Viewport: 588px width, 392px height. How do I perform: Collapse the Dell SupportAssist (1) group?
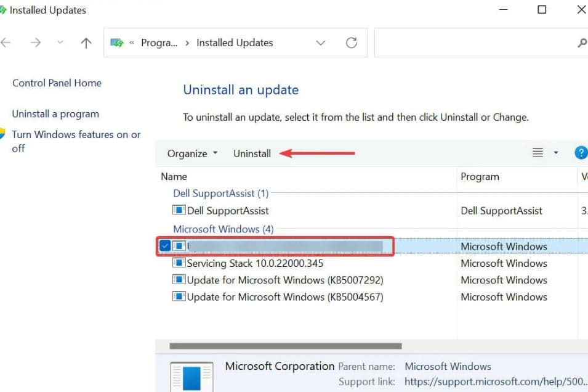(221, 194)
